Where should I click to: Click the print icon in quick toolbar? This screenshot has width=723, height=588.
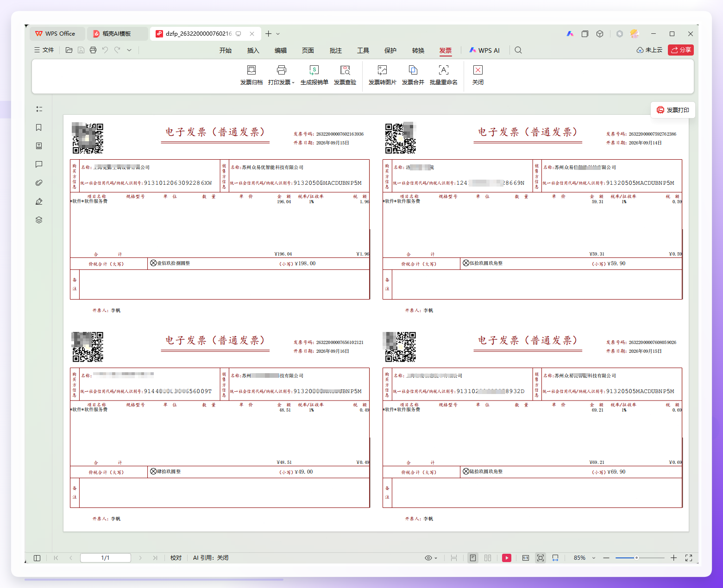(x=93, y=50)
